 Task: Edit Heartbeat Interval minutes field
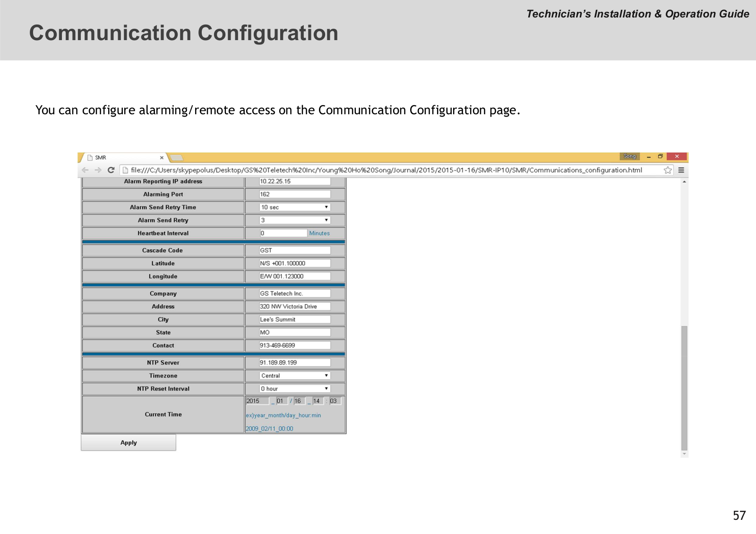283,233
